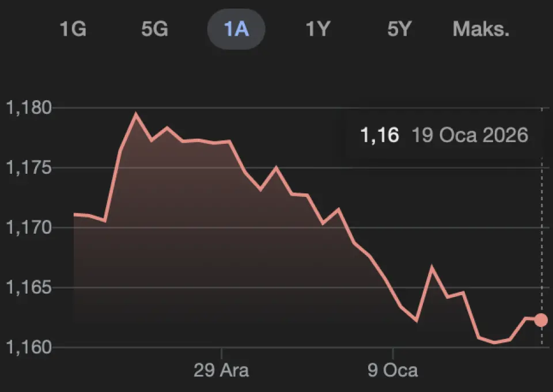Click the 29 Ara x-axis label
Viewport: 553px width, 392px height.
221,370
